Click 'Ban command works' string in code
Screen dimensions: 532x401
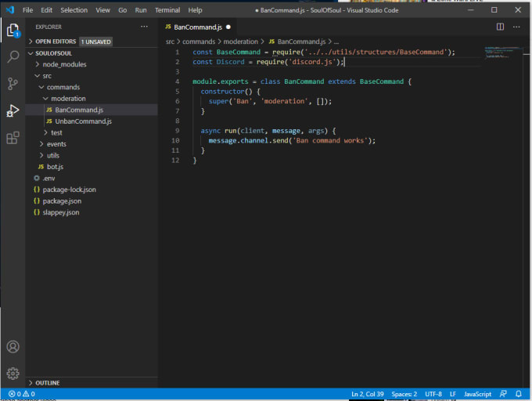tap(330, 140)
